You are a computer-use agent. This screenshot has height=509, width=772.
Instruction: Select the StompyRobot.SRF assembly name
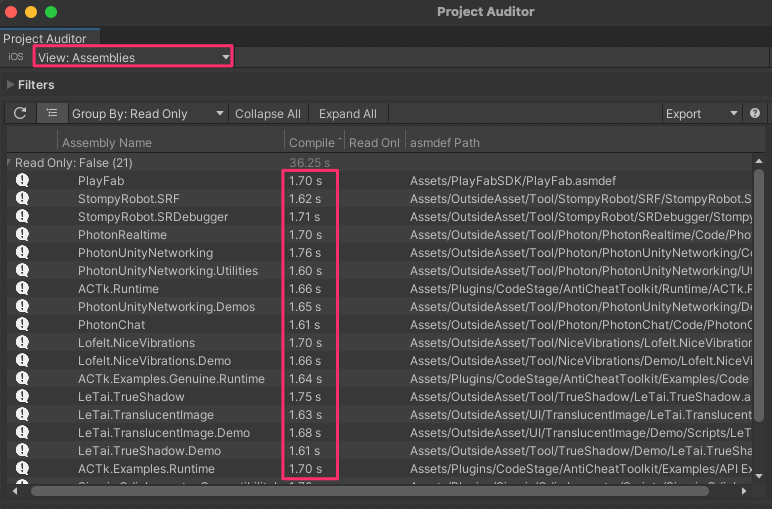(x=129, y=199)
